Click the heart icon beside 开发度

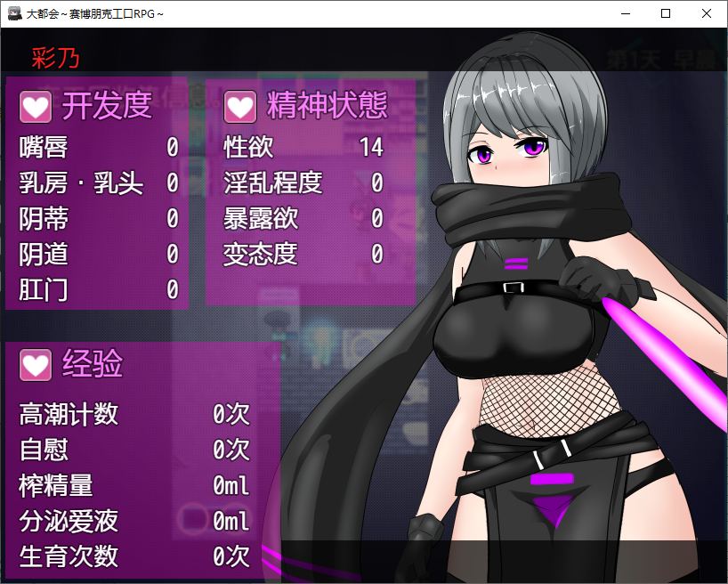tap(36, 108)
